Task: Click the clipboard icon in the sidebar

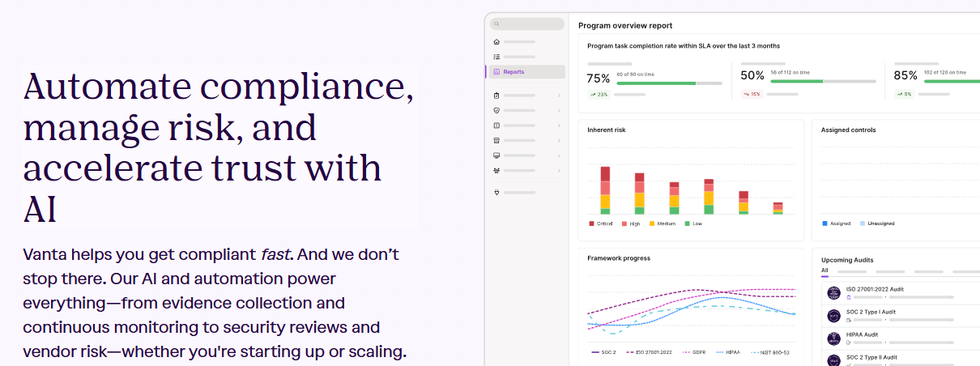Action: pos(496,96)
